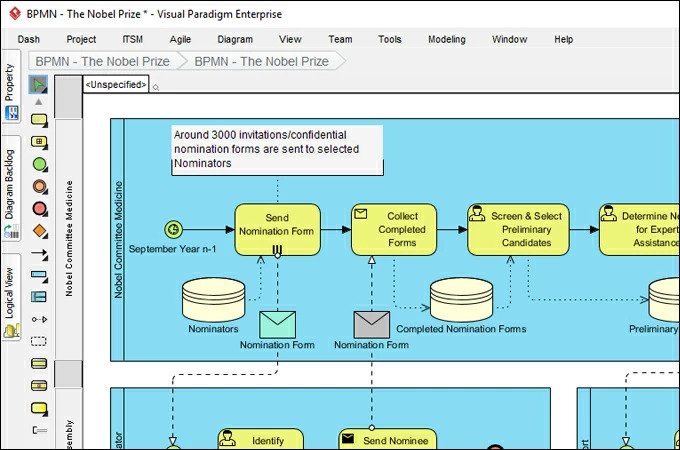Click the September Year n-1 timer event
The image size is (680, 450).
point(173,229)
